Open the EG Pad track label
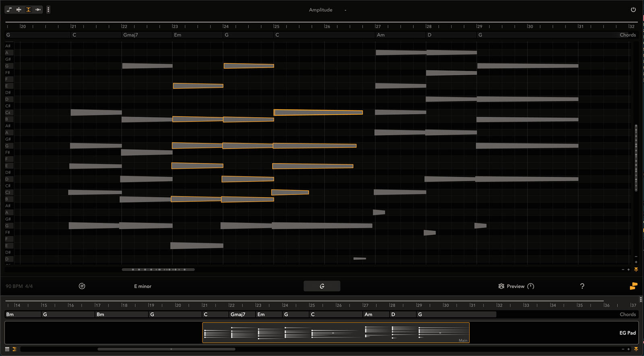The image size is (644, 356). tap(627, 333)
